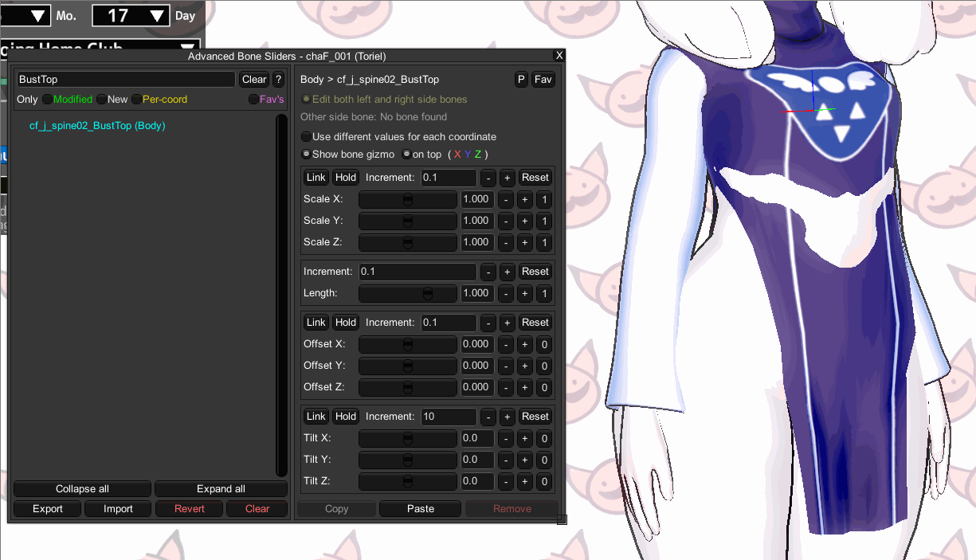Toggle Hold for the Tilt section
Screen dimensions: 976x560
click(x=345, y=417)
